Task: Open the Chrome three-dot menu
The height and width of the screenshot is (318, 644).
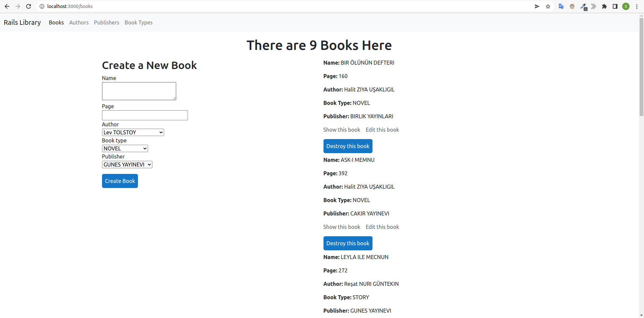Action: coord(637,6)
